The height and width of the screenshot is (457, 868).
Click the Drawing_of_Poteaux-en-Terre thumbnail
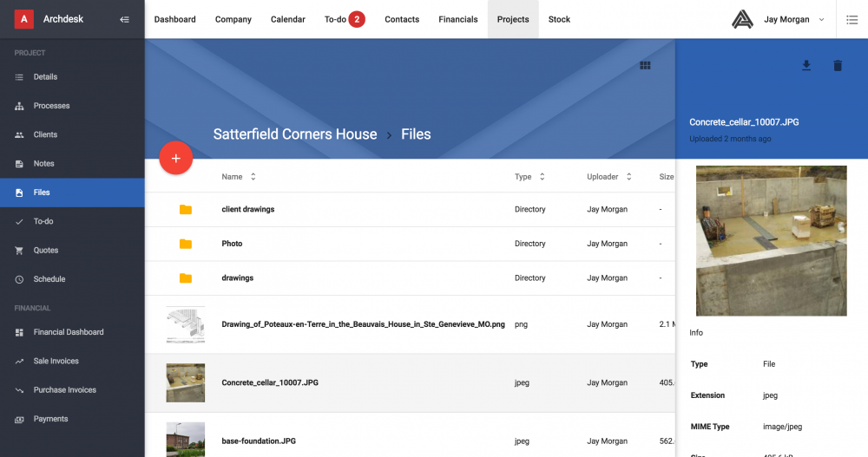pyautogui.click(x=186, y=324)
